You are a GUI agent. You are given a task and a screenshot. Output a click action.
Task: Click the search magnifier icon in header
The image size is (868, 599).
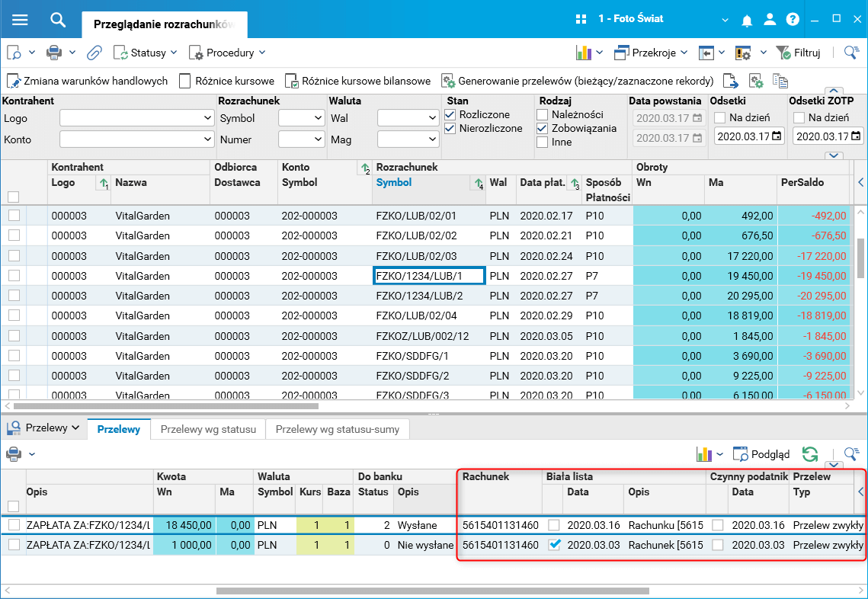pyautogui.click(x=58, y=19)
